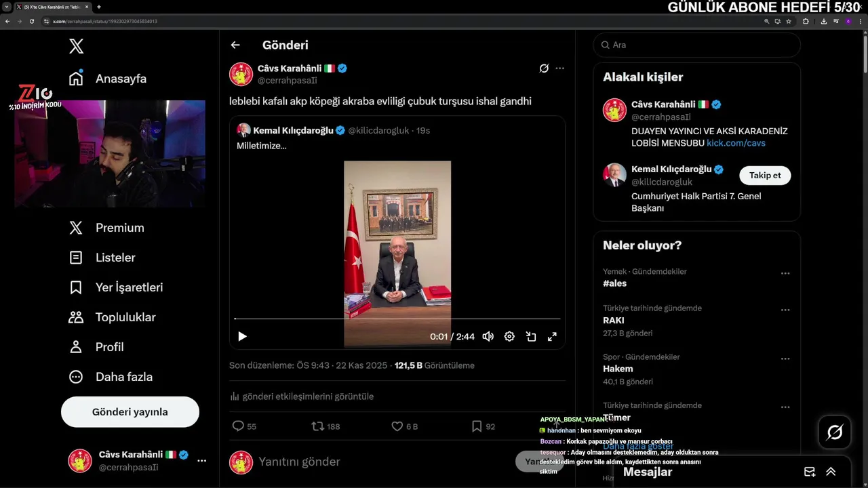Open the RAKI trending topic
The width and height of the screenshot is (868, 488).
point(614,320)
